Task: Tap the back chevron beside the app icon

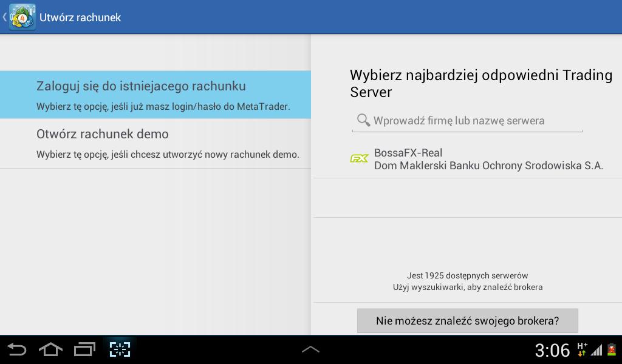Action: coord(4,17)
